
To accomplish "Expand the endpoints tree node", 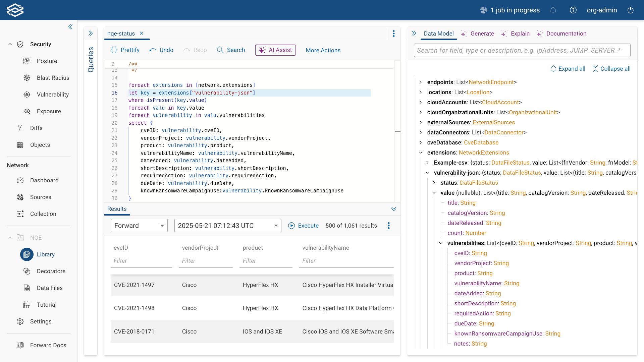I will pyautogui.click(x=421, y=82).
